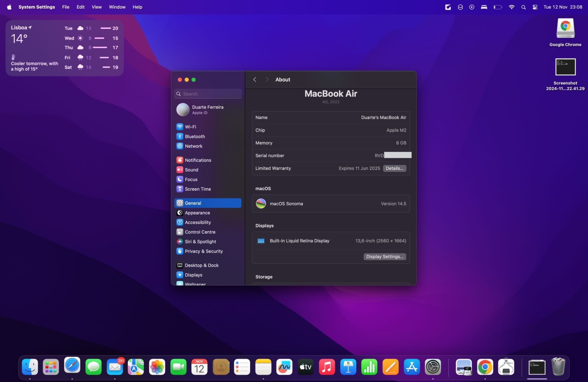Screen dimensions: 588x382
Task: Open App Store from the Dock
Action: coord(412,367)
